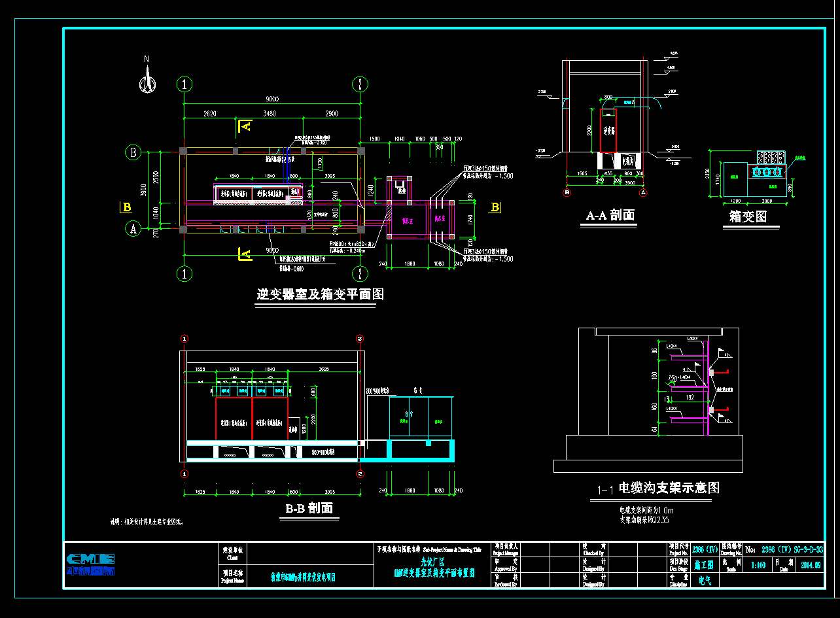The image size is (840, 618).
Task: Click vertical dimension 2590 left of plan
Action: (x=156, y=179)
